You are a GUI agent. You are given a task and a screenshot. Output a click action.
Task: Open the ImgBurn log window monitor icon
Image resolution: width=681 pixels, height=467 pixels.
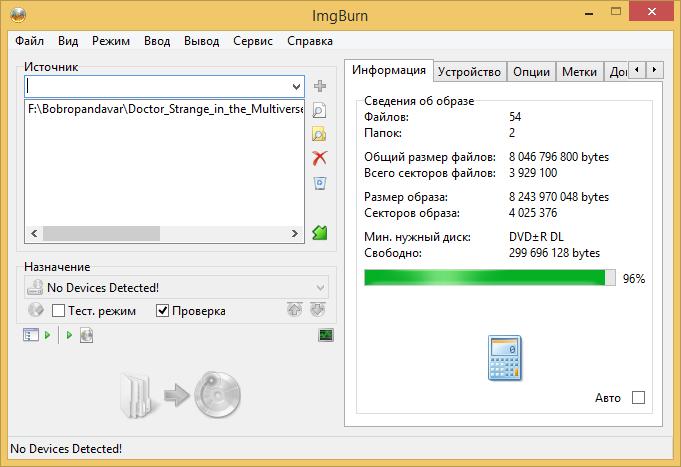326,335
